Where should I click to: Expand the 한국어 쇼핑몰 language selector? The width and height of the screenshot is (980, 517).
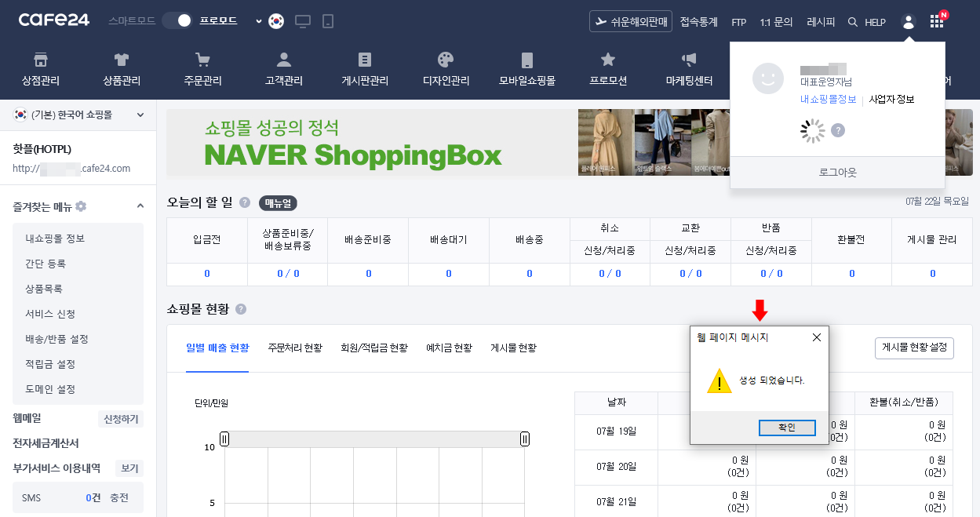coord(78,115)
